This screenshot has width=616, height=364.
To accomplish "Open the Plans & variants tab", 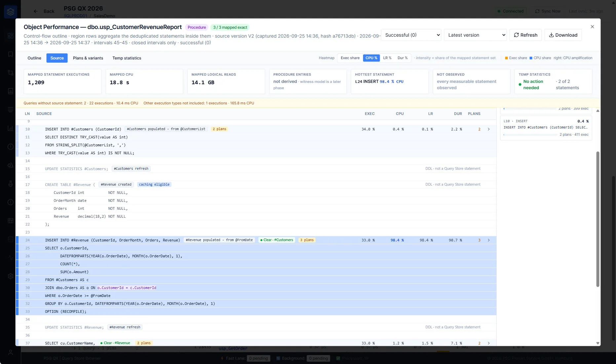I will 88,58.
